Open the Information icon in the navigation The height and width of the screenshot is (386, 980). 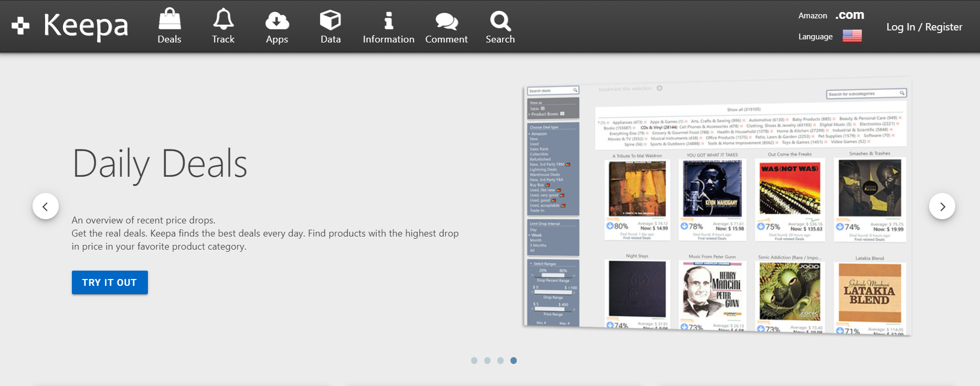tap(389, 26)
